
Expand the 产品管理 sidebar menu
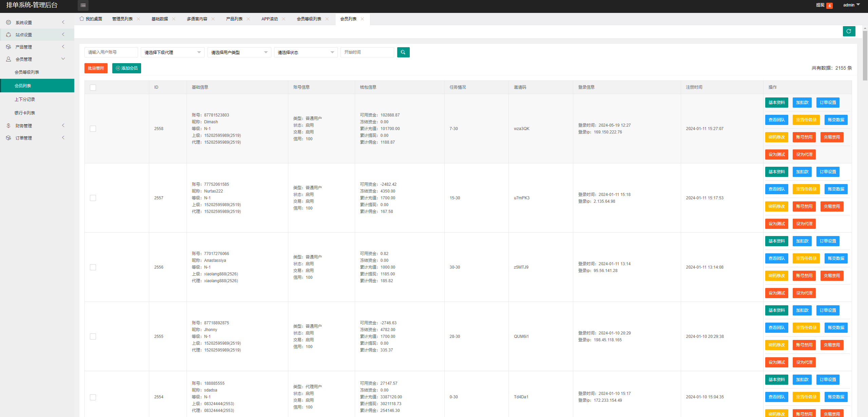[37, 47]
